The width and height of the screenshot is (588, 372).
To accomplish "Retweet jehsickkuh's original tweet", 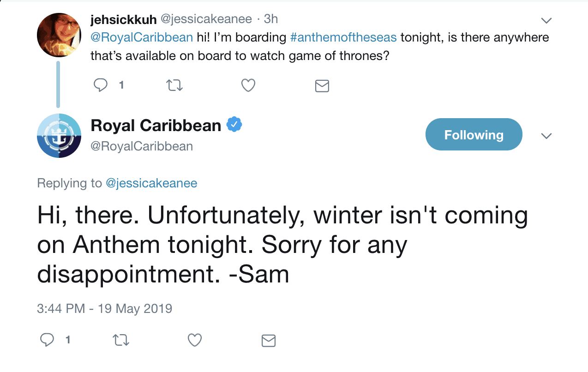I will [x=174, y=85].
